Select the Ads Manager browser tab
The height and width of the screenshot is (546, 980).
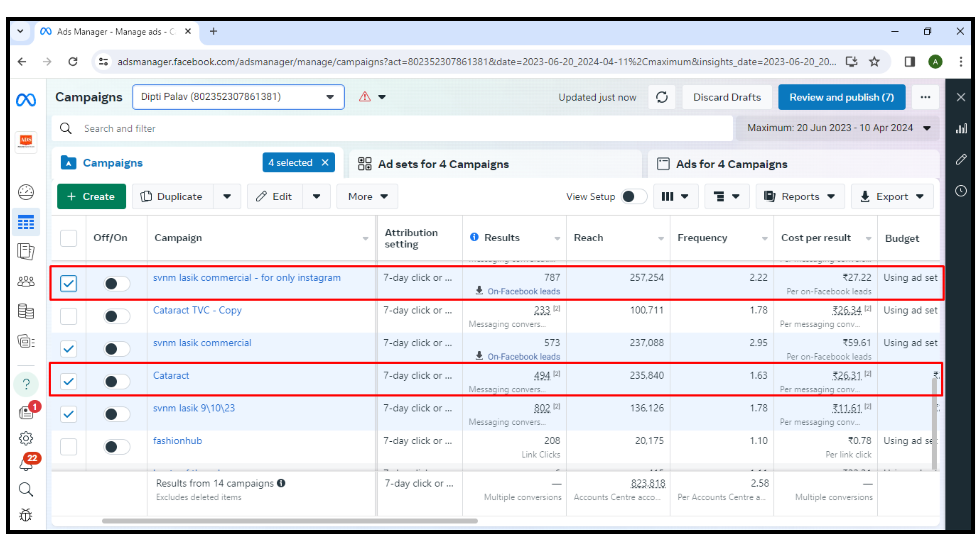coord(116,31)
